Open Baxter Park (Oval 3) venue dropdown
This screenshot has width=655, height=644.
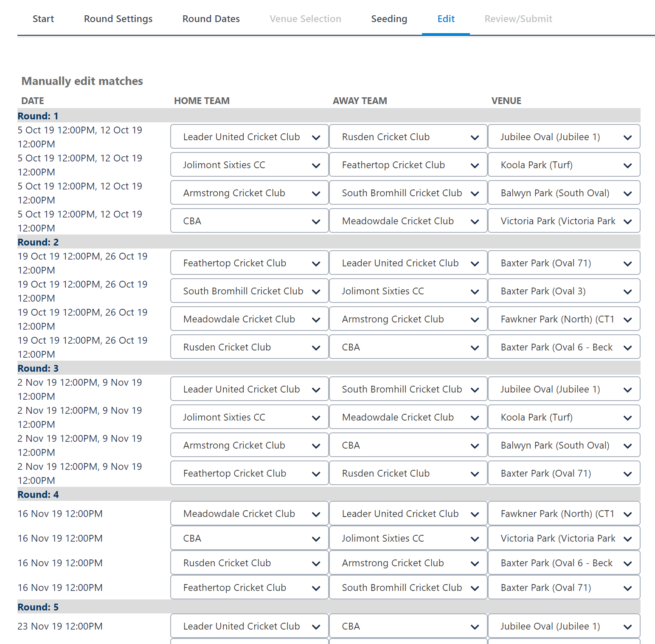564,291
